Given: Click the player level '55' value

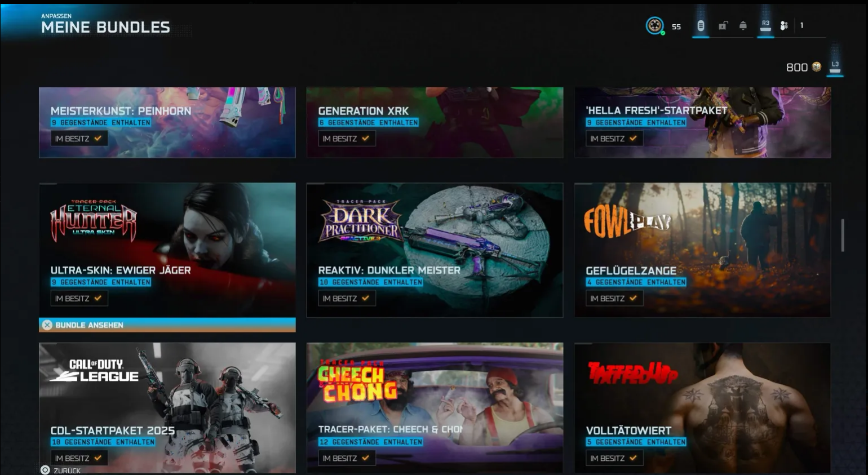Looking at the screenshot, I should pyautogui.click(x=676, y=26).
